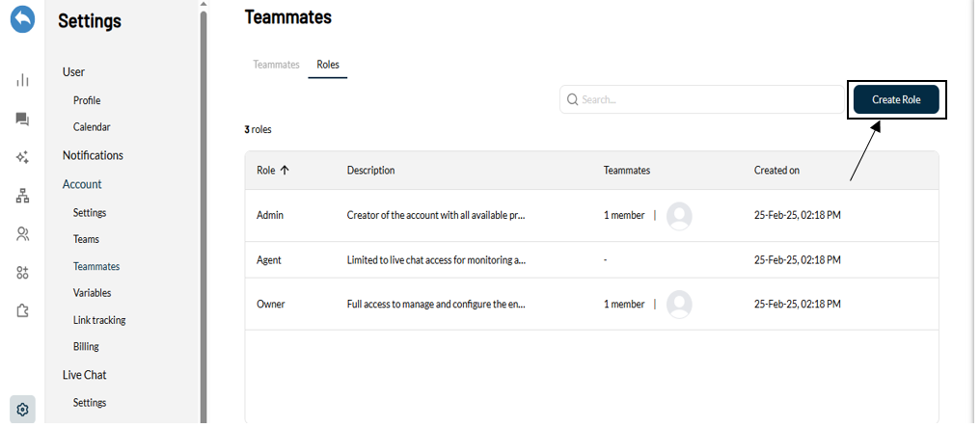Screen dimensions: 980x428
Task: Click the blue back arrow logo icon
Action: [x=22, y=19]
